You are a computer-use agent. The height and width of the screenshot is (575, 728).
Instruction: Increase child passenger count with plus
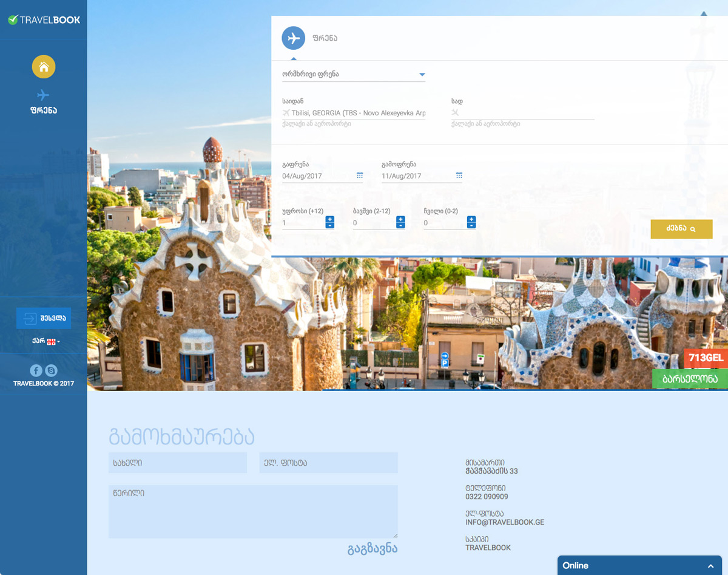[400, 219]
